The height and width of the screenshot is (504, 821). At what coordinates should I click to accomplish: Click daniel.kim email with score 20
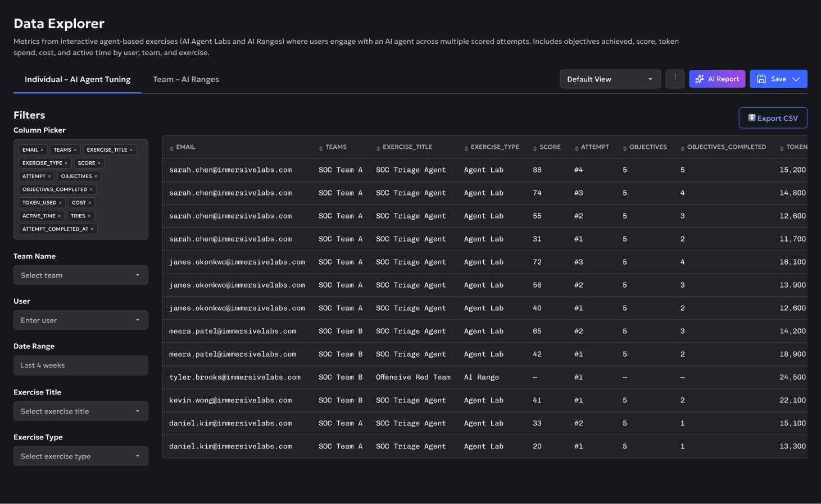pos(230,447)
